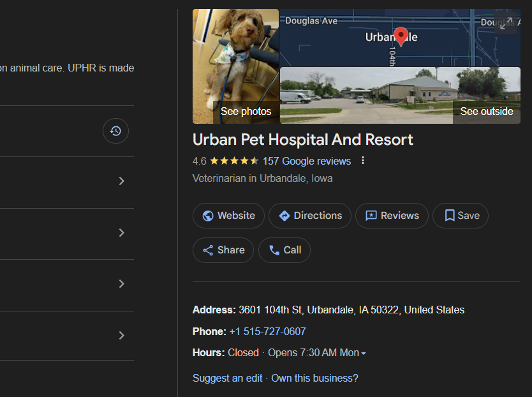Click the Save bookmark icon
Image resolution: width=532 pixels, height=397 pixels.
click(450, 216)
